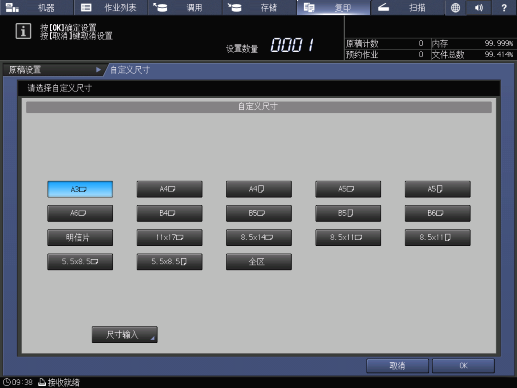Click the 自定义尺寸 breadcrumb title
The width and height of the screenshot is (517, 388).
[130, 70]
